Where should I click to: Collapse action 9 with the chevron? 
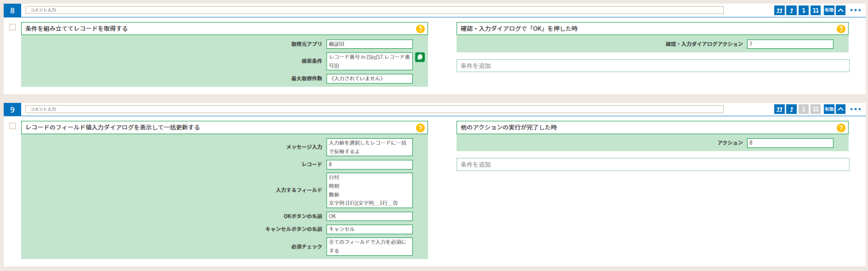(840, 109)
